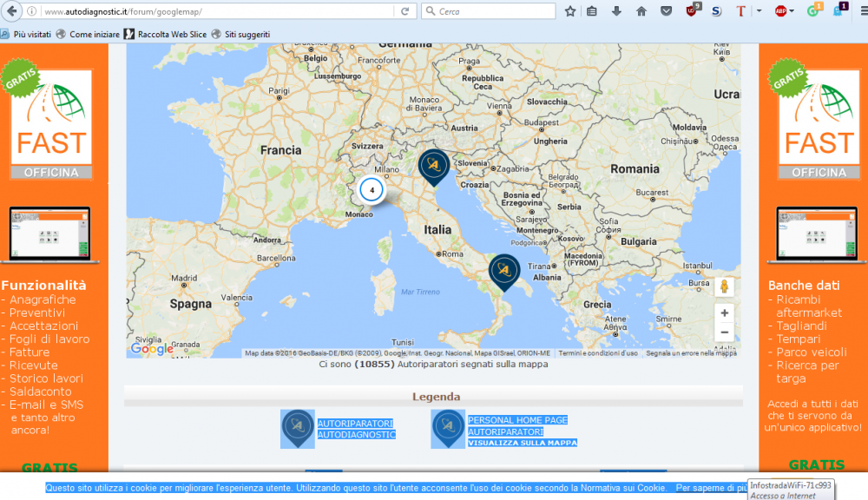Image resolution: width=868 pixels, height=500 pixels.
Task: Click the Visualizza sulla mappa link
Action: click(x=522, y=443)
